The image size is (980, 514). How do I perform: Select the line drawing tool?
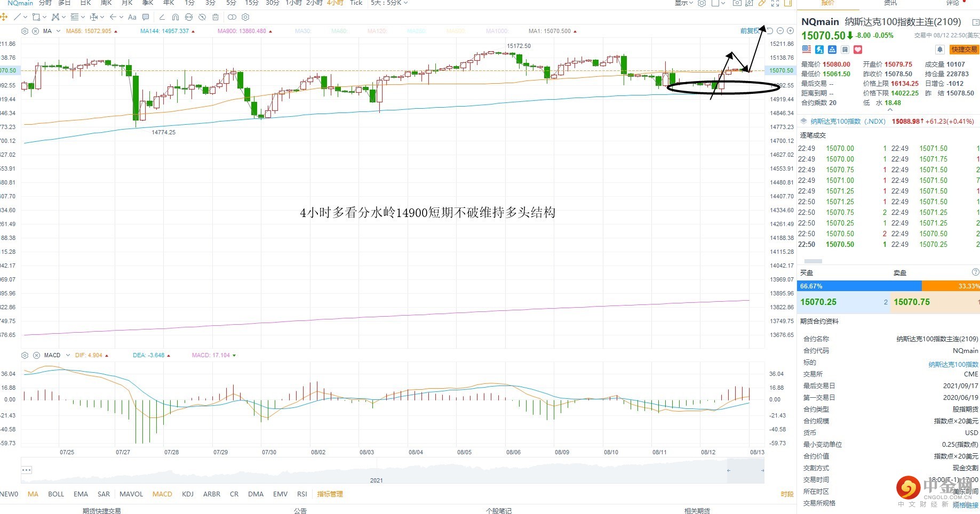coord(17,17)
